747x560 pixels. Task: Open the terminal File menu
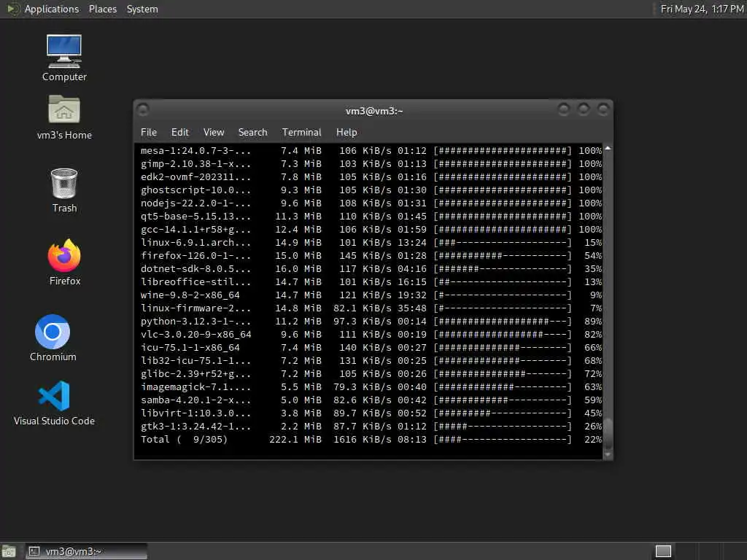click(149, 132)
